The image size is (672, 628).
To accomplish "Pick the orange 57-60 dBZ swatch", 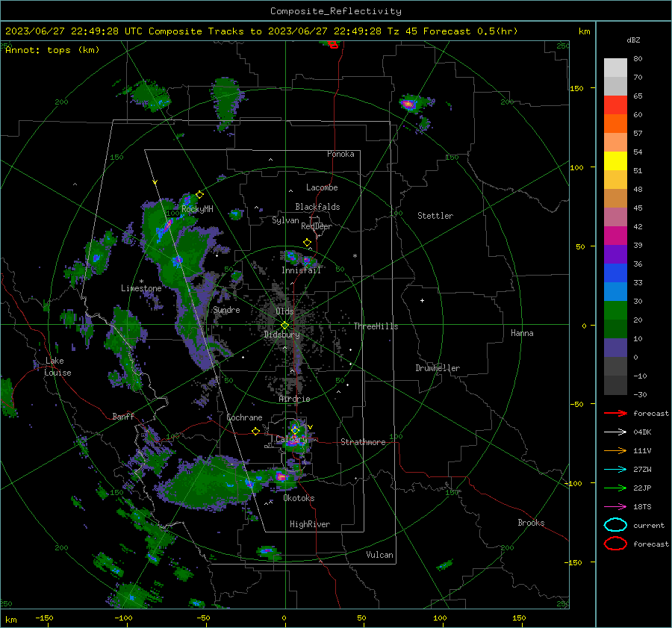I will [615, 123].
